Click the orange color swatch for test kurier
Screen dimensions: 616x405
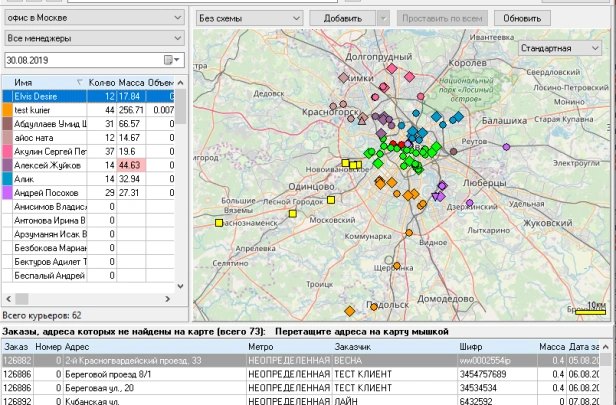pos(7,110)
